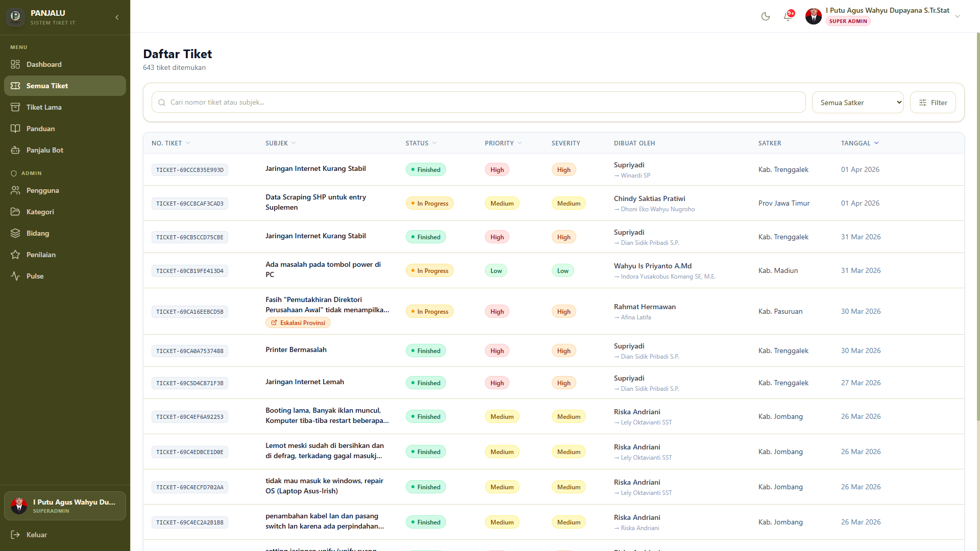Toggle dark mode with moon icon
The height and width of the screenshot is (551, 980).
765,16
